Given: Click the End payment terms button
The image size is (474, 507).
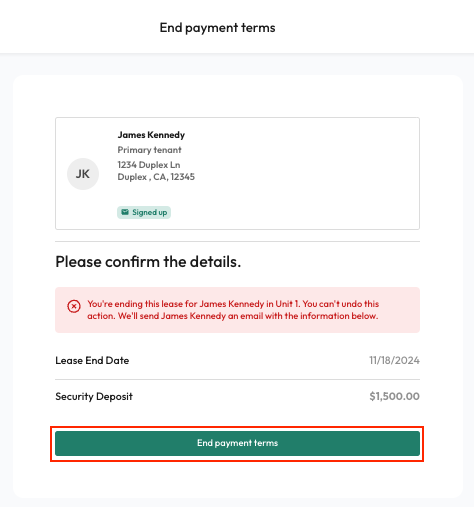Looking at the screenshot, I should pos(237,443).
